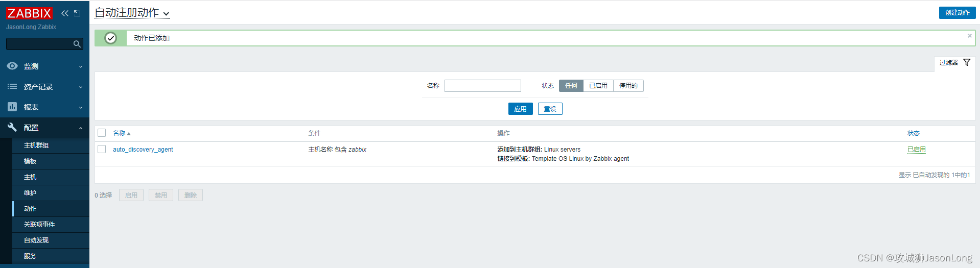Viewport: 980px width, 268px height.
Task: Select 已启用 status filter option
Action: point(598,86)
